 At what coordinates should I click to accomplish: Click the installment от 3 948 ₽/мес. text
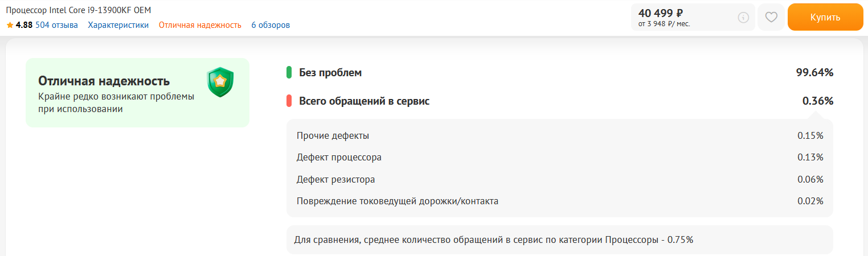664,24
